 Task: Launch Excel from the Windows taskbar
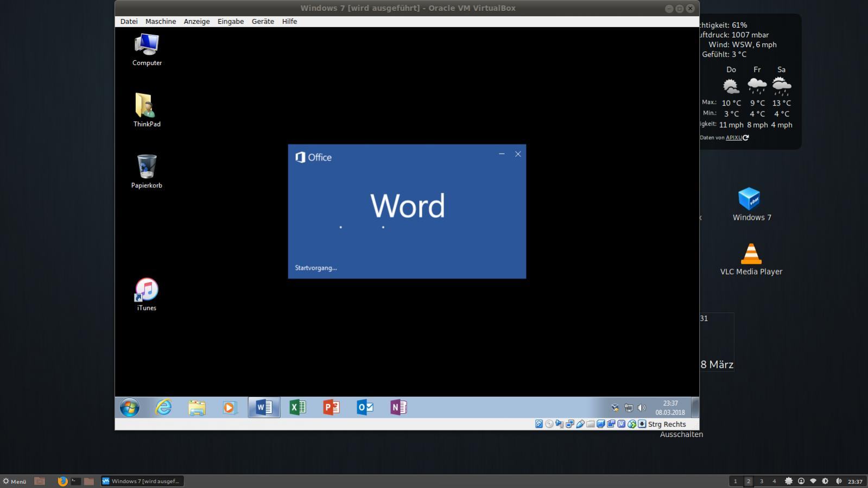(297, 407)
